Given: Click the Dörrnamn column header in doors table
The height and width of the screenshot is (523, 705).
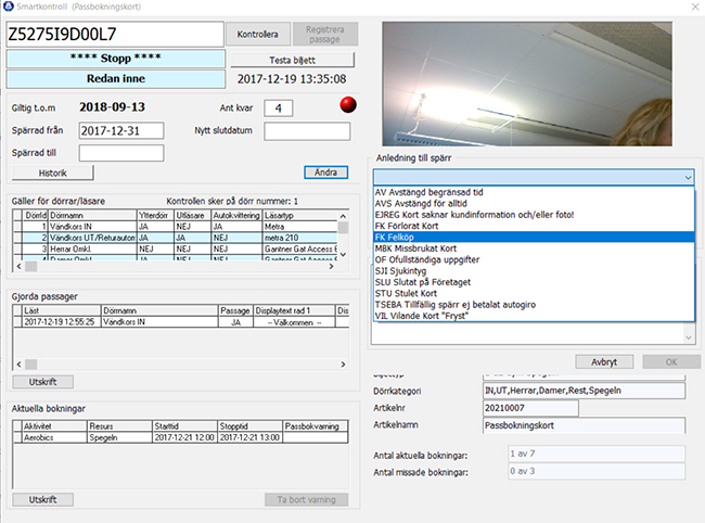Looking at the screenshot, I should click(92, 215).
